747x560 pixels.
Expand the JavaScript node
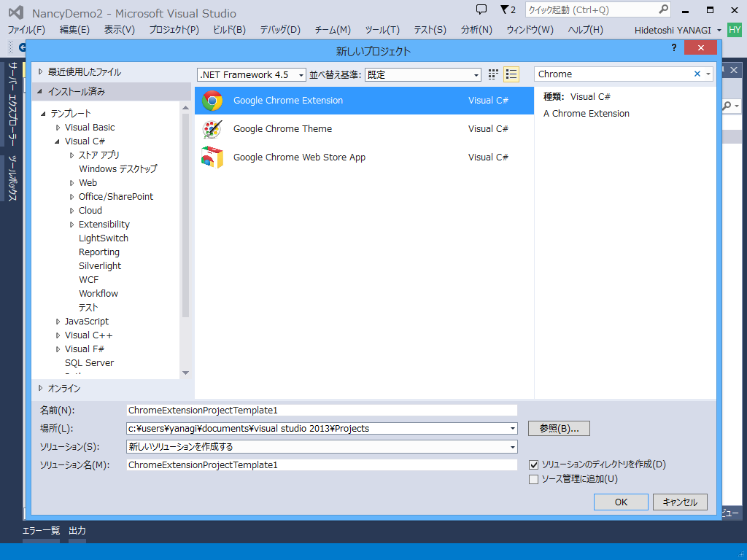pyautogui.click(x=58, y=322)
